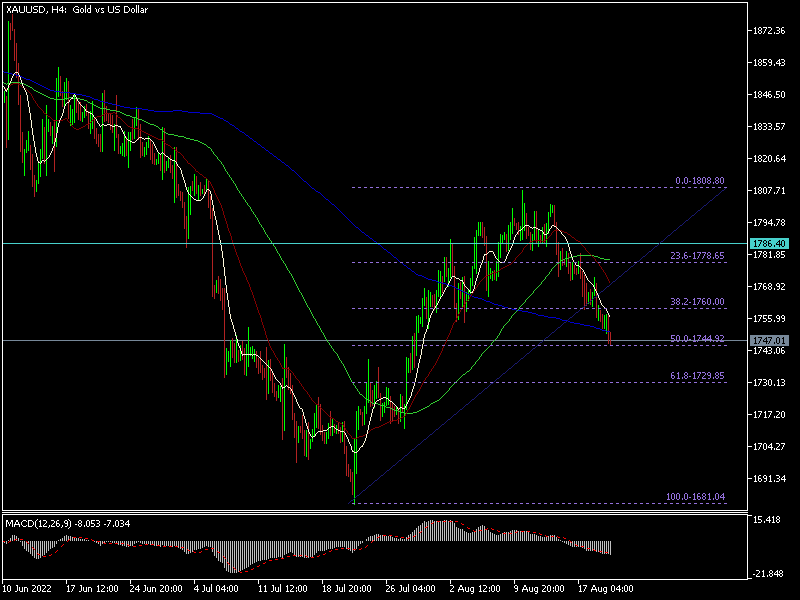The image size is (800, 600).
Task: Click the 1786.40 horizontal line price tag
Action: pos(769,243)
